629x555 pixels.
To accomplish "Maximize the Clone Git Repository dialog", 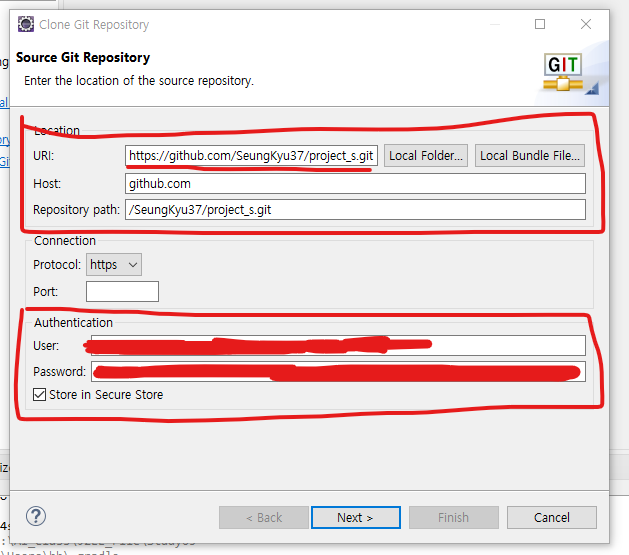I will (540, 24).
